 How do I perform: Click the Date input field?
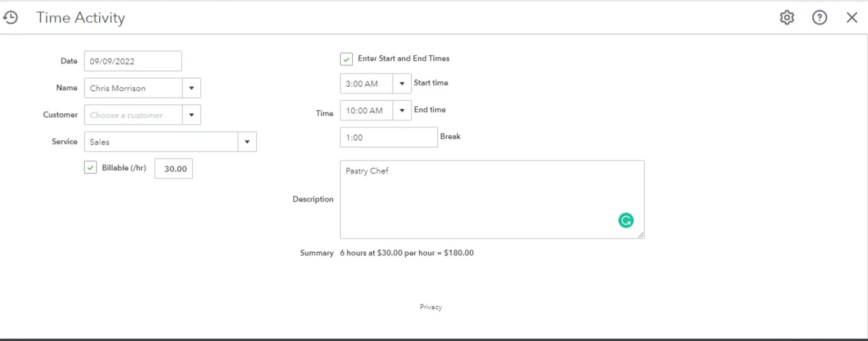133,61
